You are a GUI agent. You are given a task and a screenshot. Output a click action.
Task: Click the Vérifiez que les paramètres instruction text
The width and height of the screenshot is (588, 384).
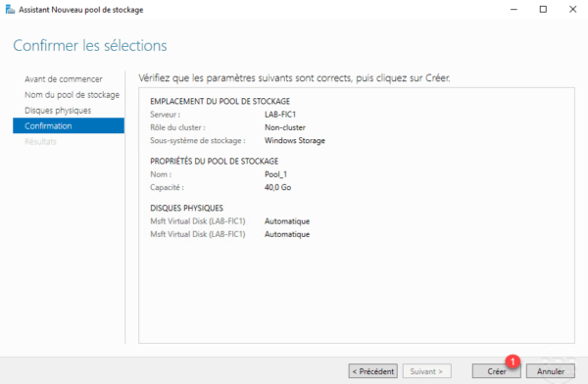point(294,78)
